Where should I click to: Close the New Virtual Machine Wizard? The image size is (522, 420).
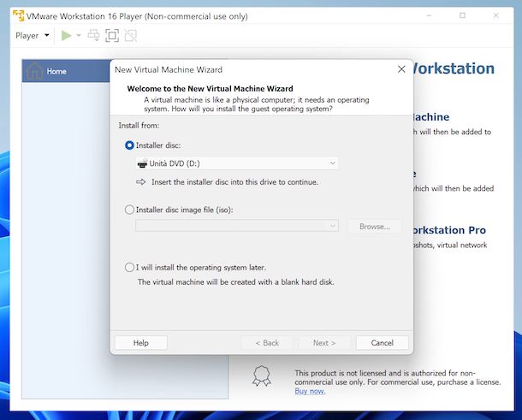[x=401, y=69]
